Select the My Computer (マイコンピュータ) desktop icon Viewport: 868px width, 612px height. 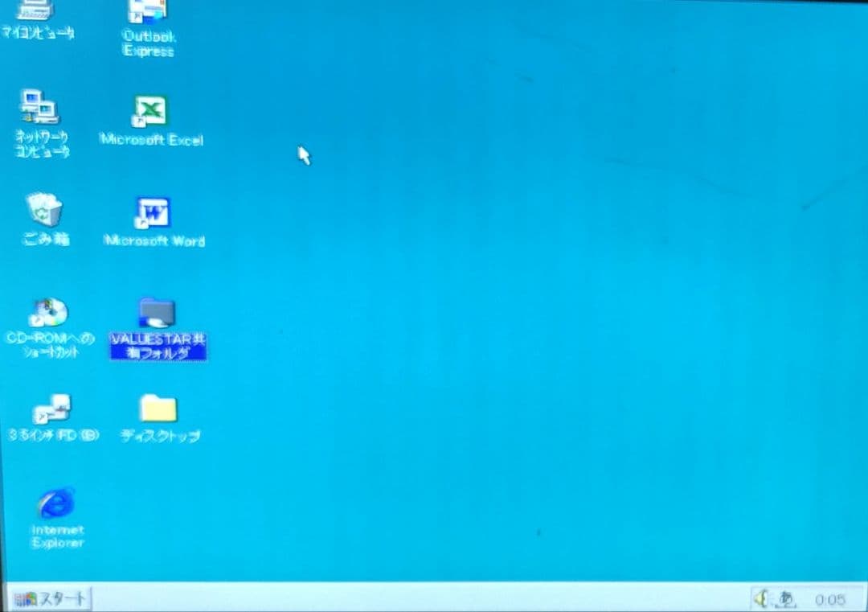coord(35,10)
